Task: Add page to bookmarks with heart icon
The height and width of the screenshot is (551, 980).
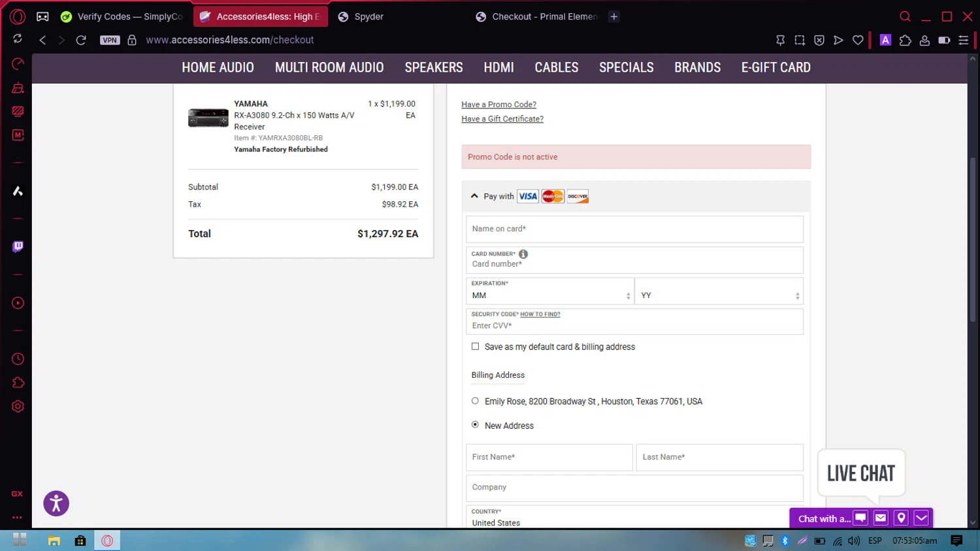Action: click(x=858, y=40)
